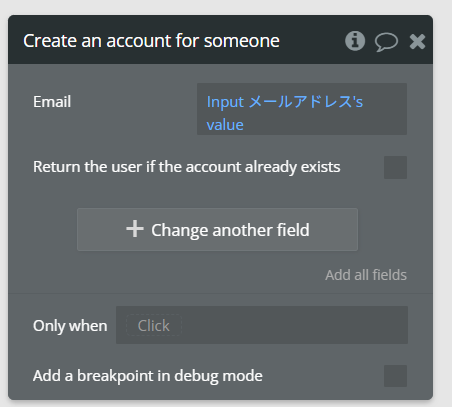Viewport: 452px width, 407px height.
Task: Click the Input メールアドレス's expression text
Action: [285, 102]
